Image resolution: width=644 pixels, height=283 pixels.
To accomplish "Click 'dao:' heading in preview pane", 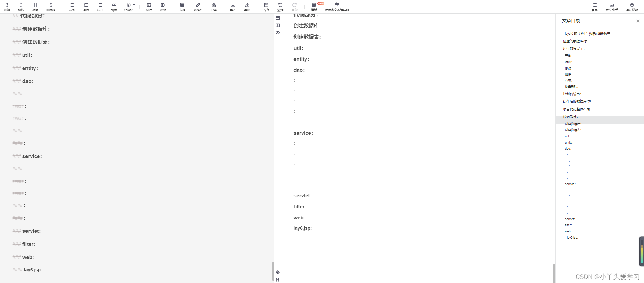I will [x=299, y=70].
